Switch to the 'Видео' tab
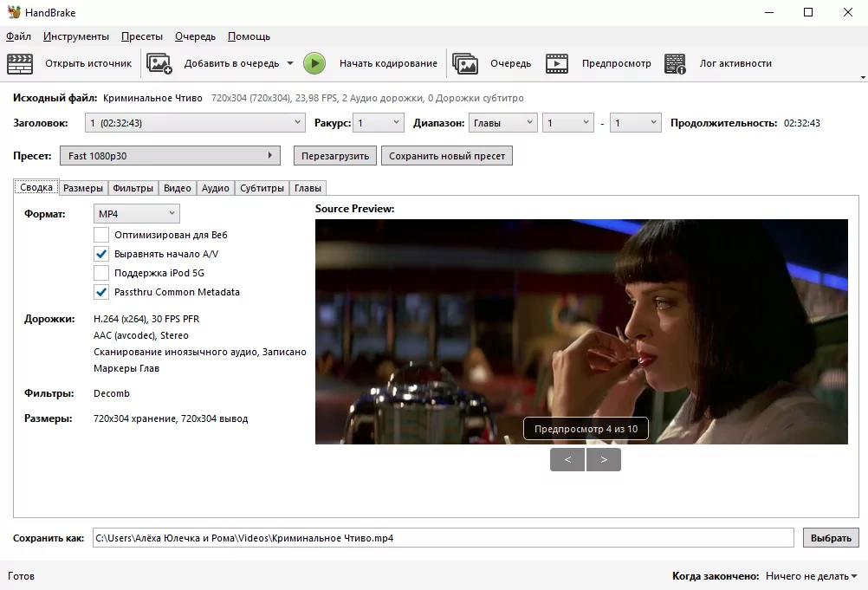 (x=177, y=188)
